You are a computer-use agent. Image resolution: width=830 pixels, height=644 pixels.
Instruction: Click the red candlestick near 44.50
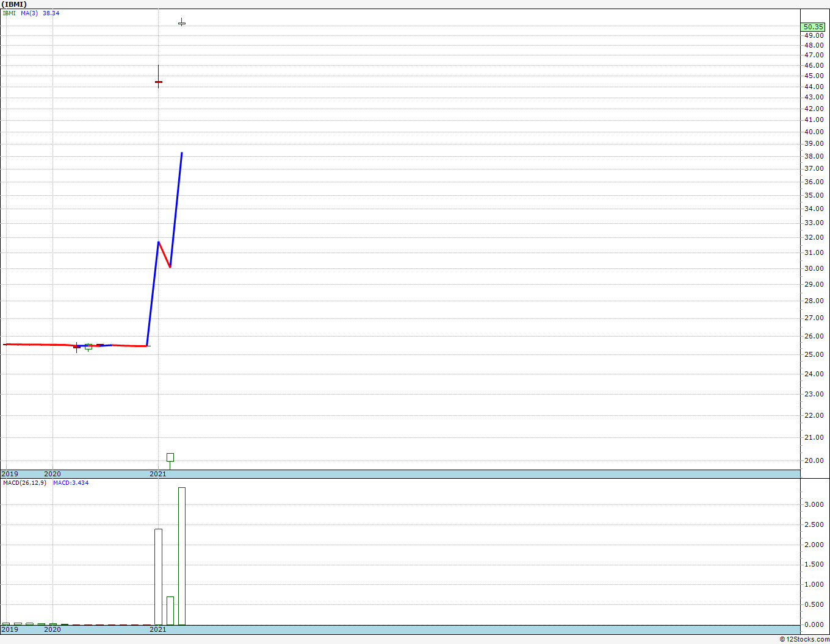click(159, 82)
